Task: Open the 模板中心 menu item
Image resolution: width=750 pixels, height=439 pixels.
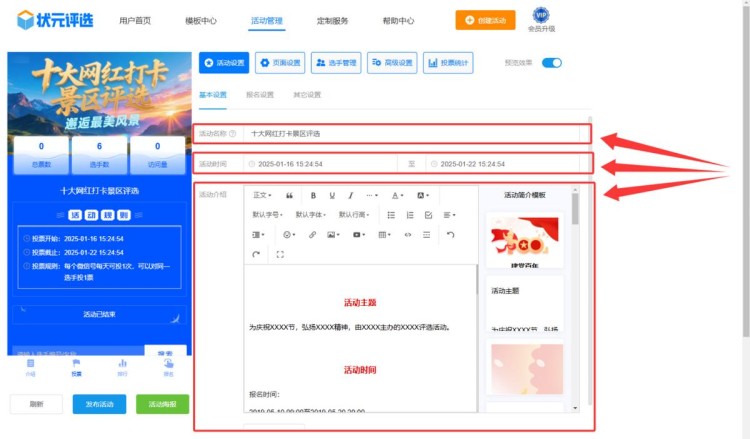Action: pyautogui.click(x=201, y=20)
